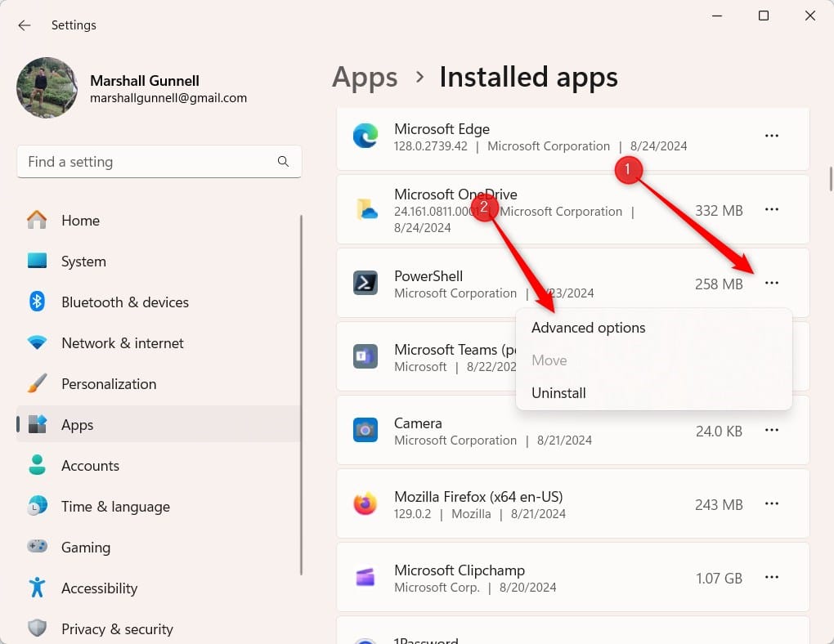Select the System monitor icon
Screen dimensions: 834x644
pos(37,261)
